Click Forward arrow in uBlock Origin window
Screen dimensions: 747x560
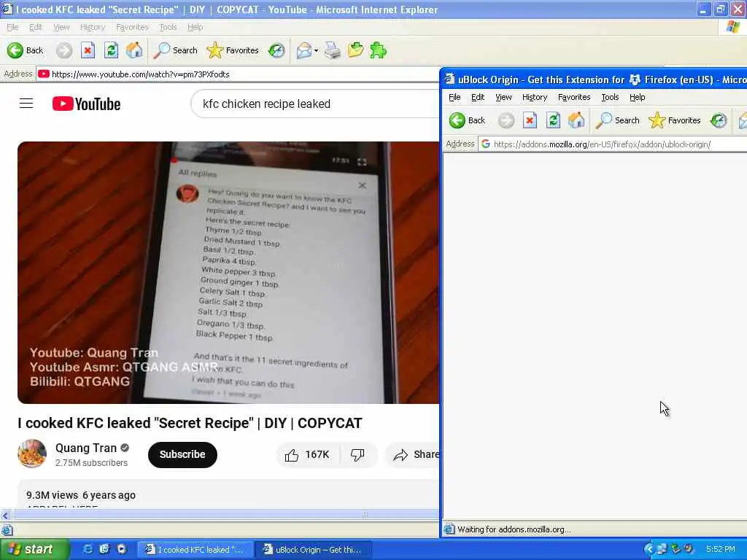click(x=506, y=120)
